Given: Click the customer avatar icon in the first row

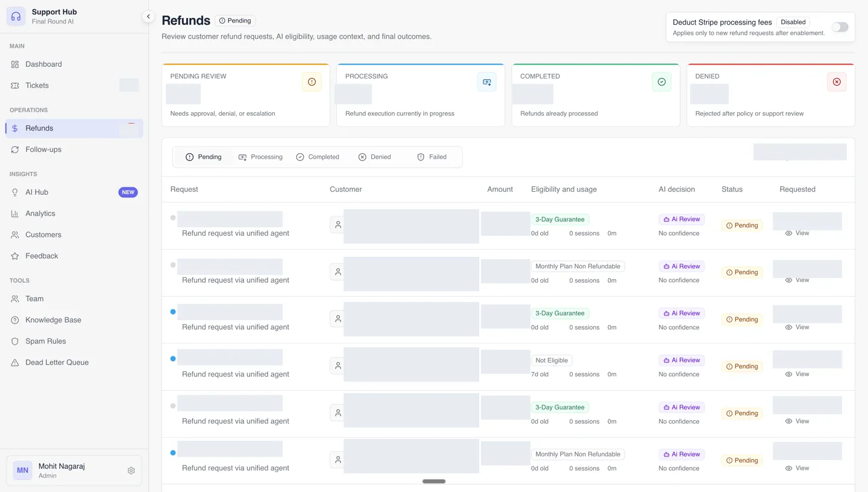Looking at the screenshot, I should (x=338, y=225).
